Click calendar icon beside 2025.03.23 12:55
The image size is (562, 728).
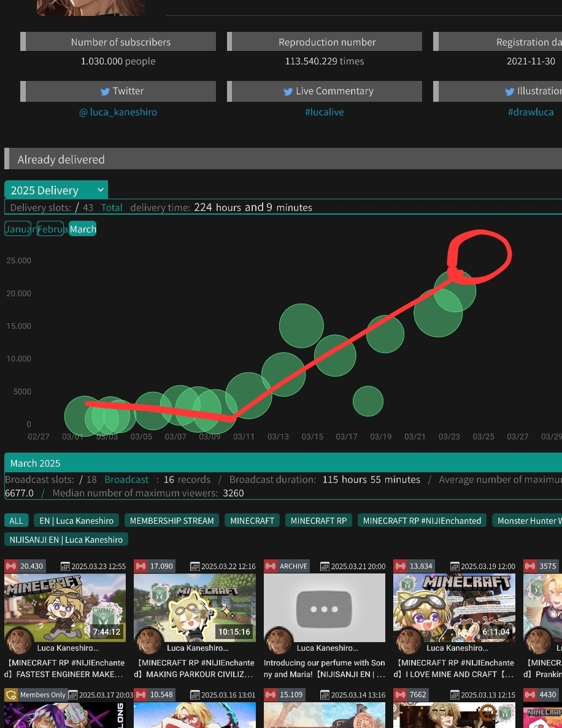click(66, 567)
